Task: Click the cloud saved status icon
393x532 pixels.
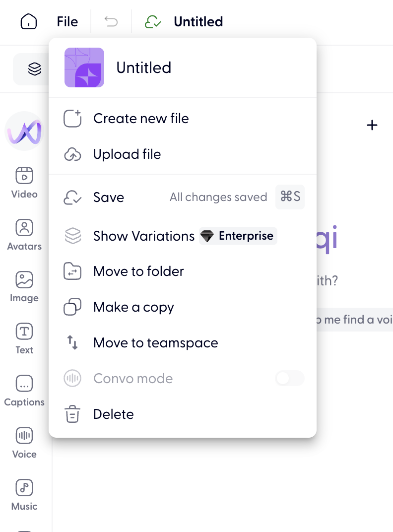Action: 153,22
